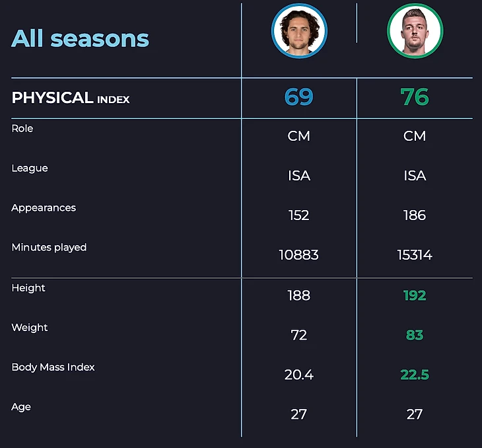Select the 15314 minutes played value
482x448 pixels.
(x=415, y=255)
